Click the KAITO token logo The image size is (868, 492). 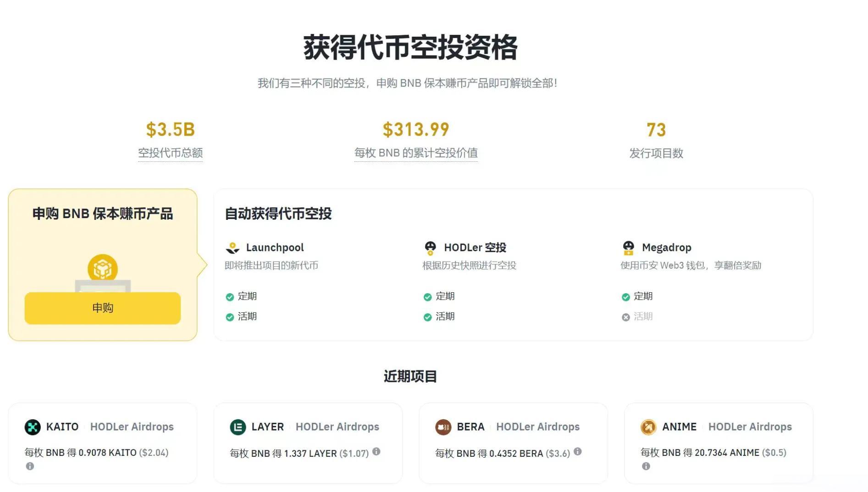33,427
